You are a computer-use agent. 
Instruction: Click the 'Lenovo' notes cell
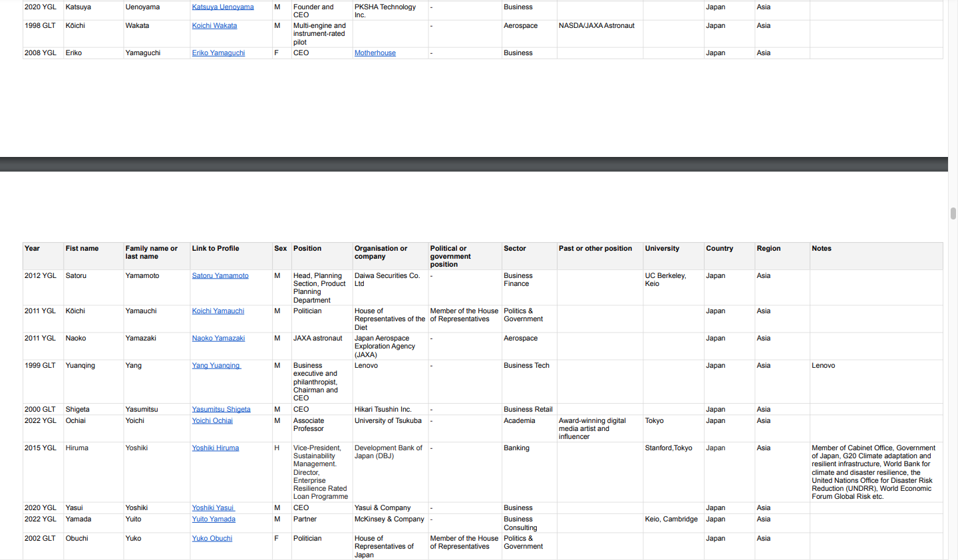pos(876,382)
